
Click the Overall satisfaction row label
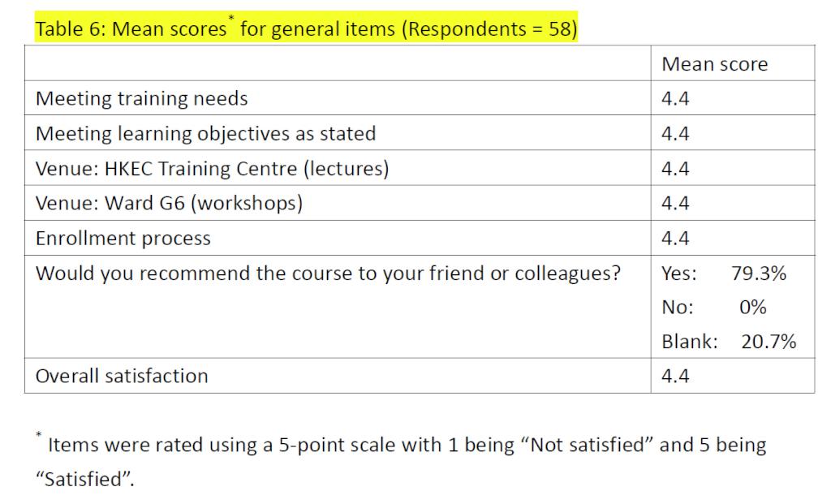click(x=122, y=376)
